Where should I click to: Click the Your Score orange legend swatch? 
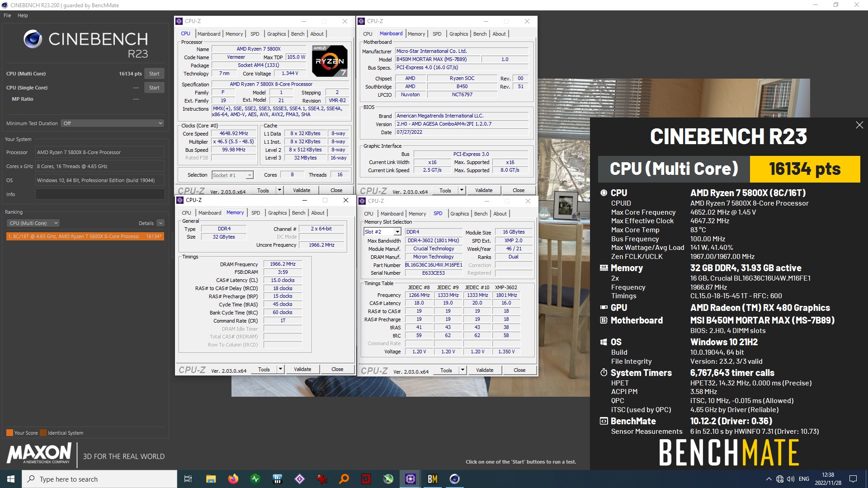[9, 433]
